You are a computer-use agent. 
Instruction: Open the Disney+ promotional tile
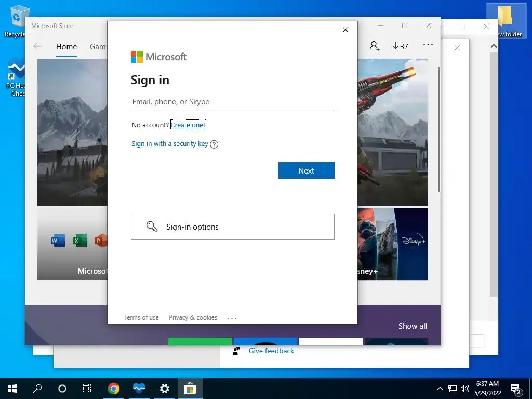tap(393, 244)
